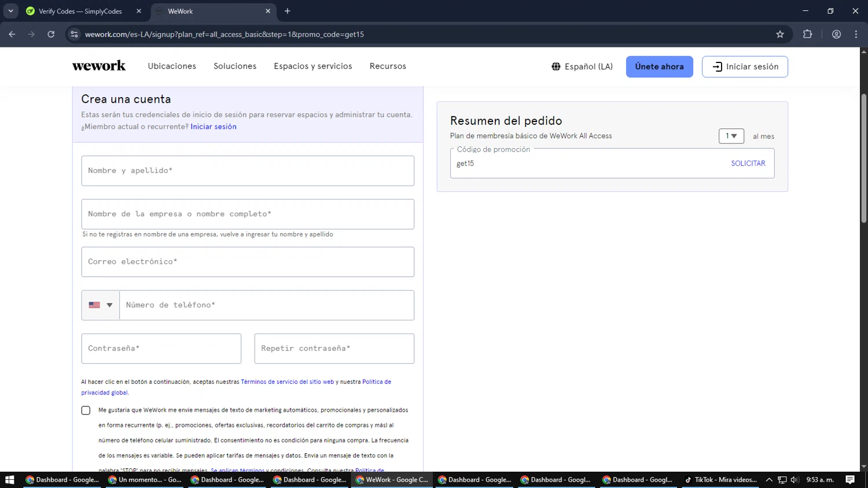Focus the Número de teléfono field
Viewport: 868px width, 488px height.
267,305
